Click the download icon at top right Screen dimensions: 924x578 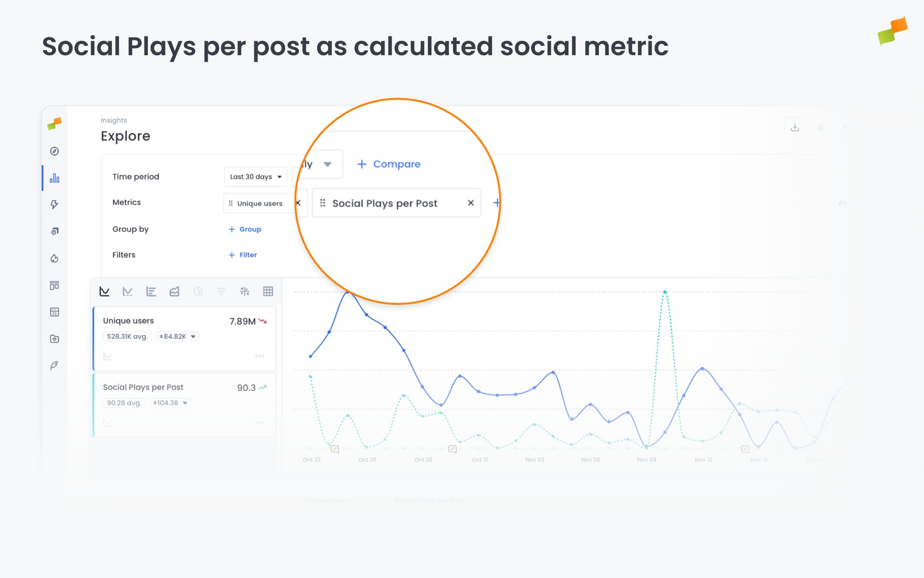coord(795,127)
